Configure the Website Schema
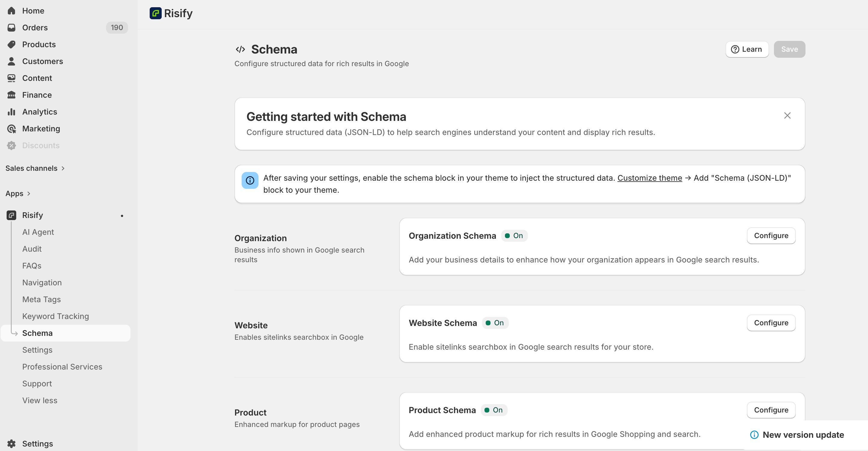The image size is (868, 451). click(771, 323)
